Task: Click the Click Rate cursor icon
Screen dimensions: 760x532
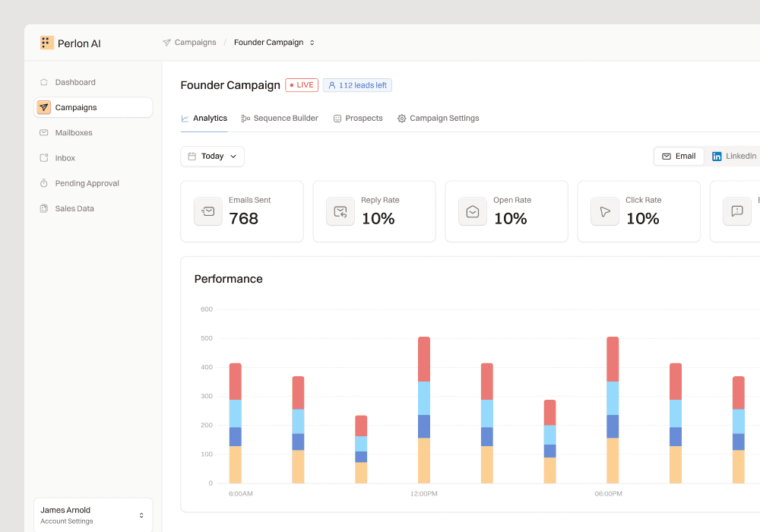Action: 605,211
